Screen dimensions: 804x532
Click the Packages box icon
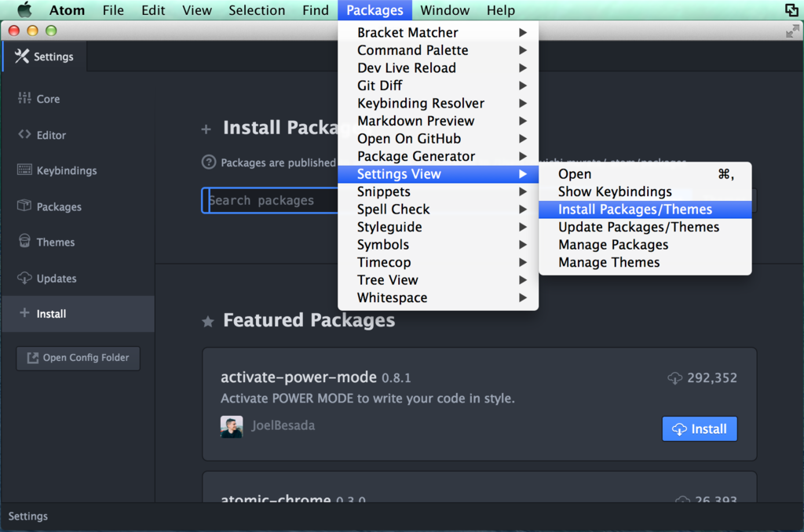click(24, 206)
